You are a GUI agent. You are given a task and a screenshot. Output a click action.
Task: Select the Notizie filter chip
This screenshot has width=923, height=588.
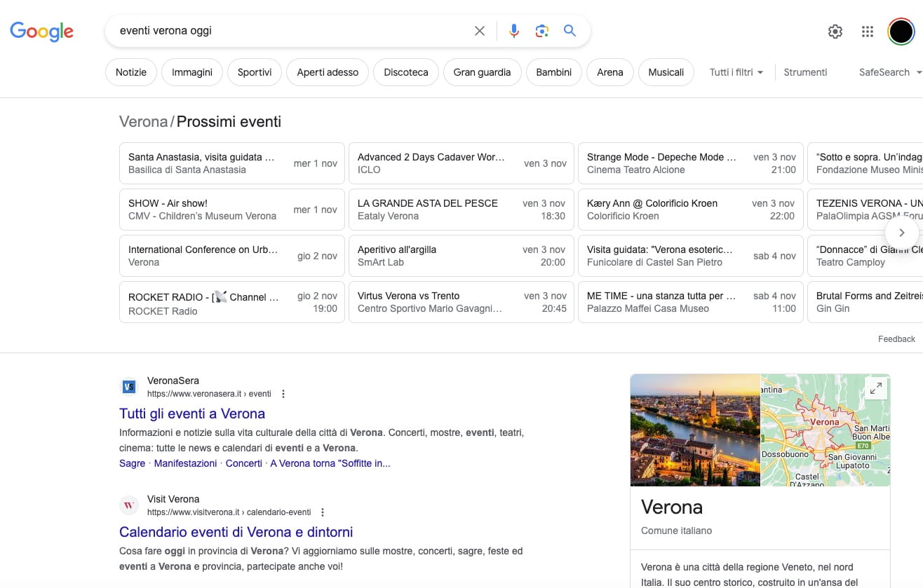point(131,72)
